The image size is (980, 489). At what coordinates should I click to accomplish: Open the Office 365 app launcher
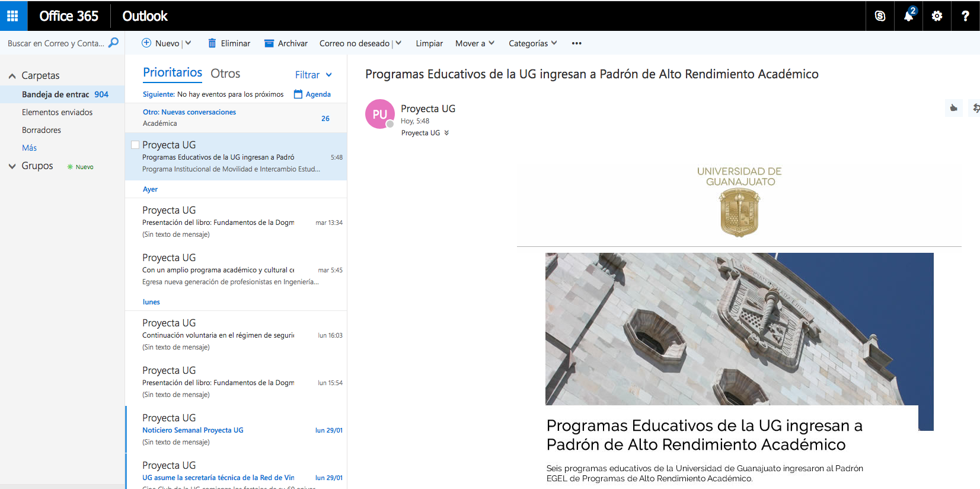coord(12,16)
